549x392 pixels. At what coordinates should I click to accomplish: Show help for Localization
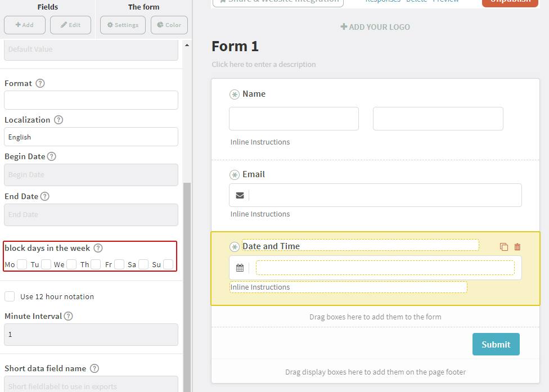coord(58,120)
